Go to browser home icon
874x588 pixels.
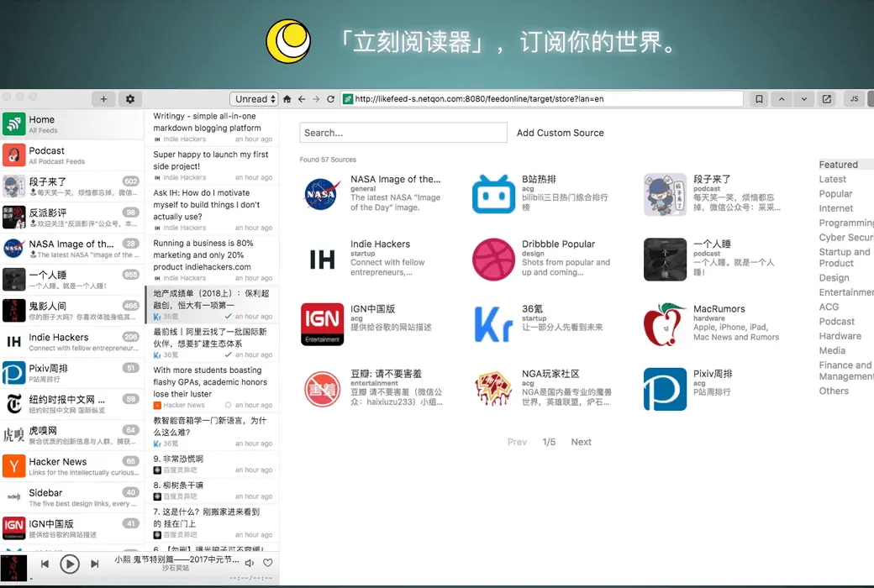click(x=287, y=98)
